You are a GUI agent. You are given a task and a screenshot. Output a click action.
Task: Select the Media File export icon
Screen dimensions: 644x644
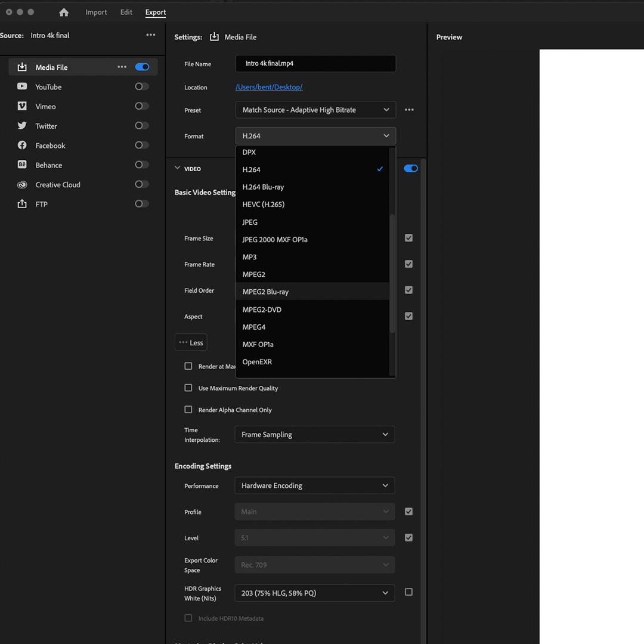tap(23, 67)
